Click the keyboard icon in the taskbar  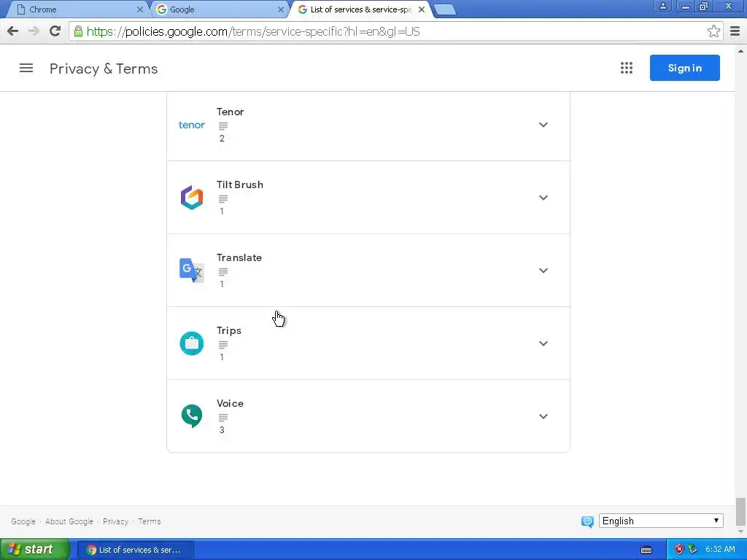tap(646, 550)
